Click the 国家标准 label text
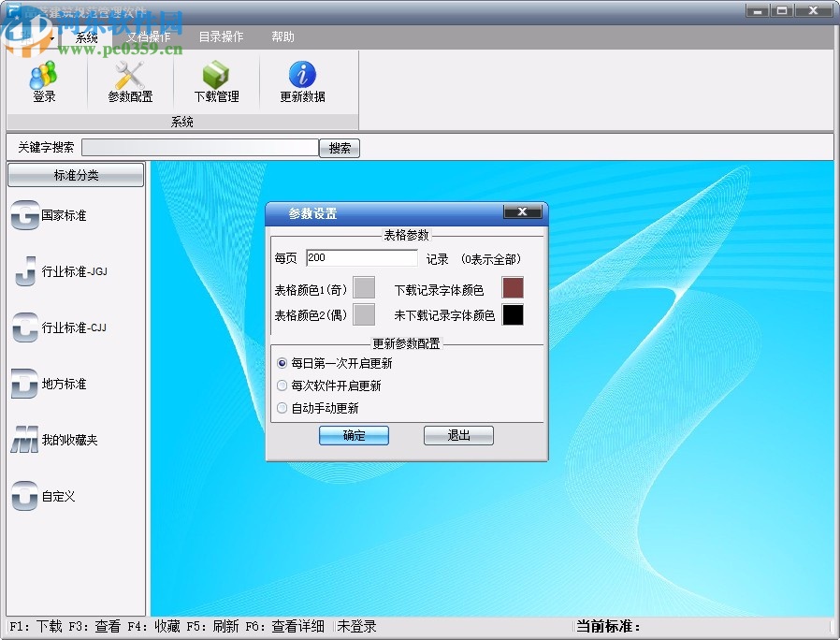 click(x=64, y=215)
